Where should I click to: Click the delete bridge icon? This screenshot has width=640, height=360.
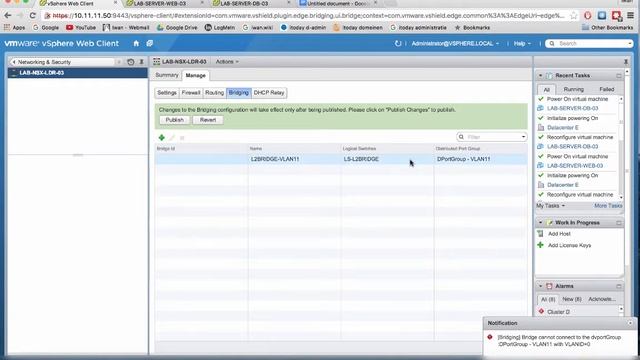pyautogui.click(x=182, y=138)
